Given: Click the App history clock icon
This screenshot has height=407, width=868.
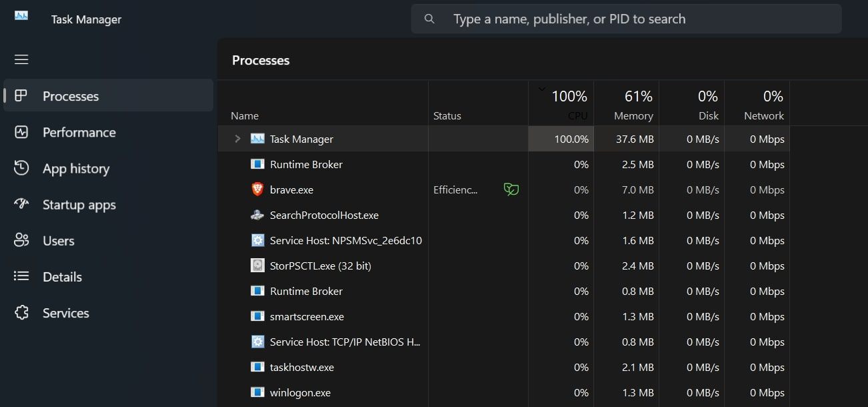Looking at the screenshot, I should tap(21, 167).
